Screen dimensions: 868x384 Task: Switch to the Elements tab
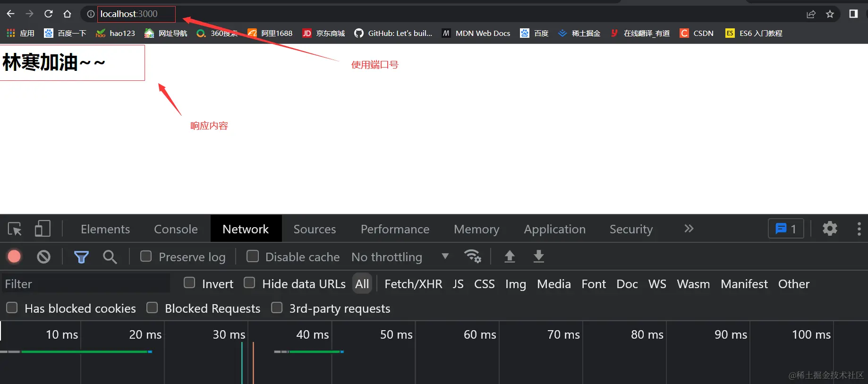point(105,229)
